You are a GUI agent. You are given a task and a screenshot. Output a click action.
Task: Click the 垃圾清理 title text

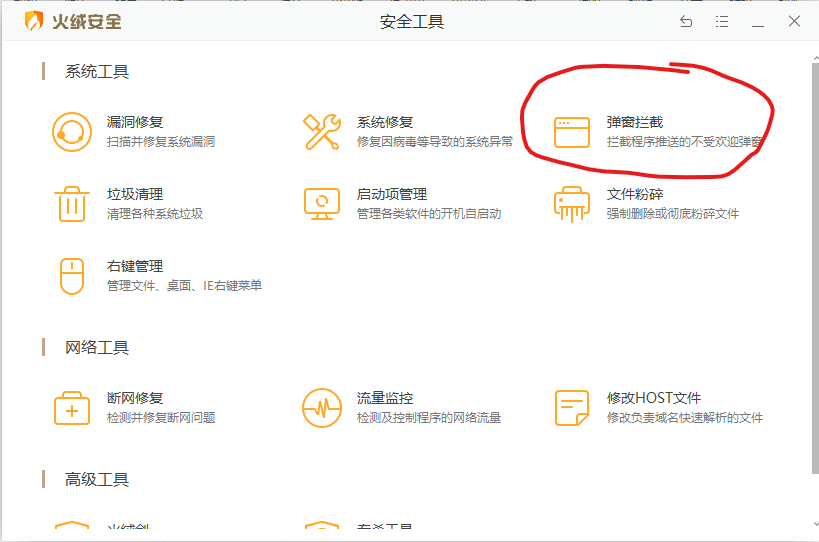135,194
